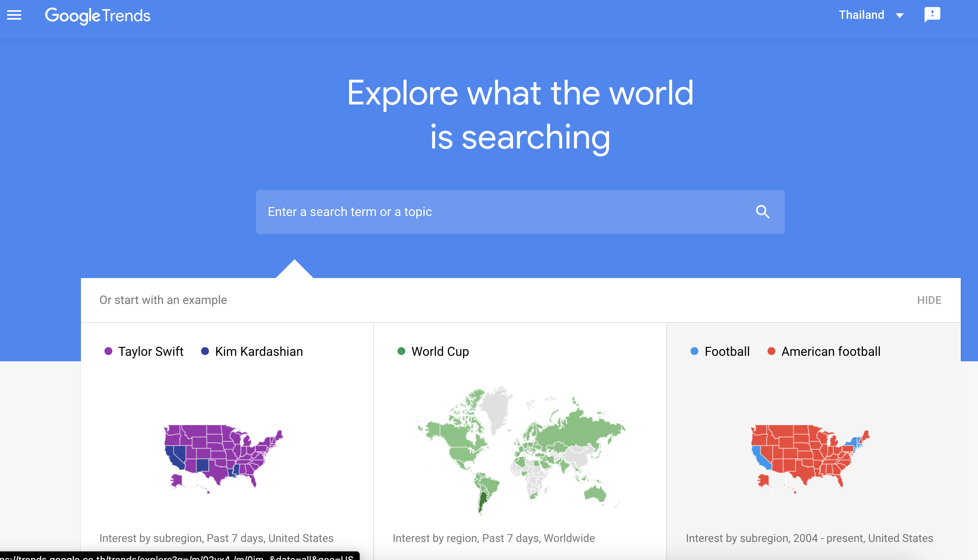Click the feedback speech bubble icon
The width and height of the screenshot is (978, 560).
(932, 14)
